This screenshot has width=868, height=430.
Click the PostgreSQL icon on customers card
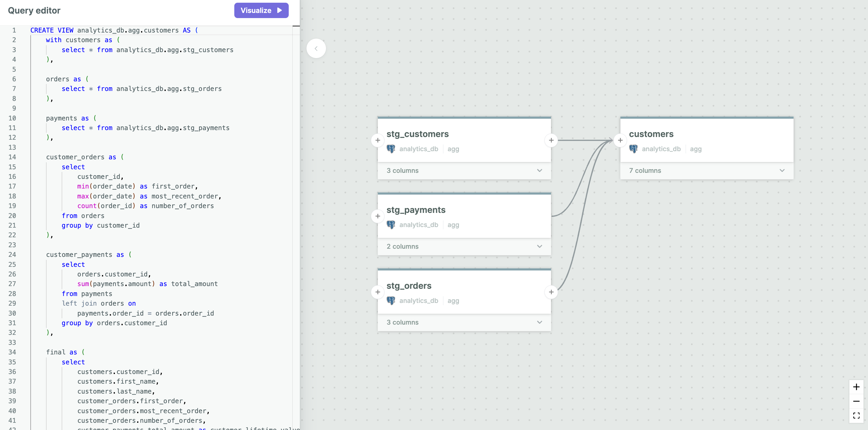[x=633, y=149]
